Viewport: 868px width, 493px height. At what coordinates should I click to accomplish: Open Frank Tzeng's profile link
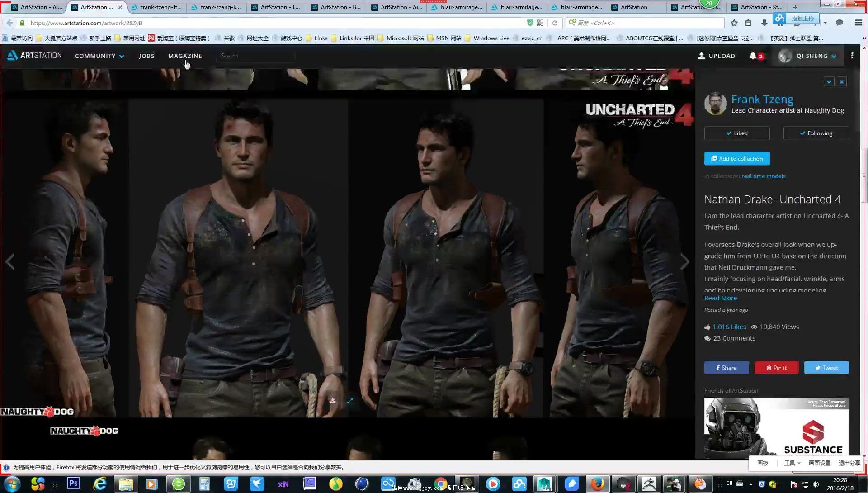762,99
